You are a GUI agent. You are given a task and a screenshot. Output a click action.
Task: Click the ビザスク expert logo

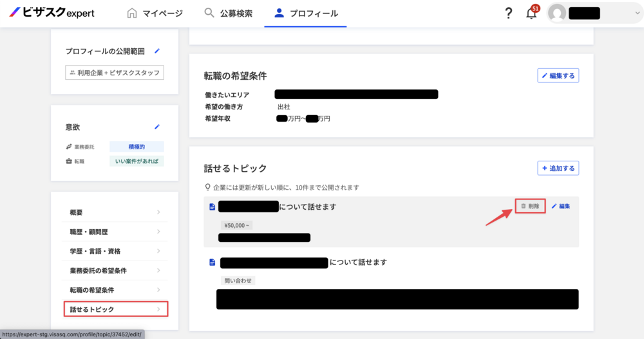coord(52,13)
